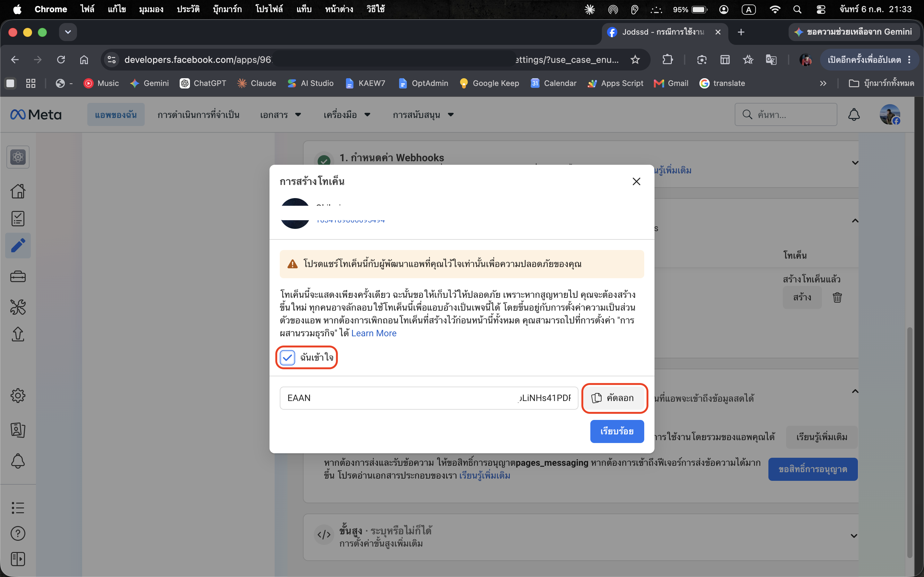Screen dimensions: 924x577
Task: Open the Learn More link
Action: pos(373,333)
